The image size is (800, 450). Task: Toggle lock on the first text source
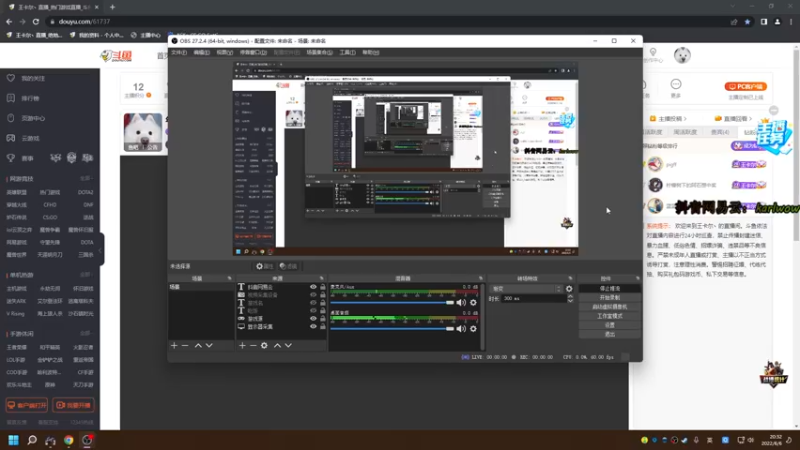tap(322, 287)
